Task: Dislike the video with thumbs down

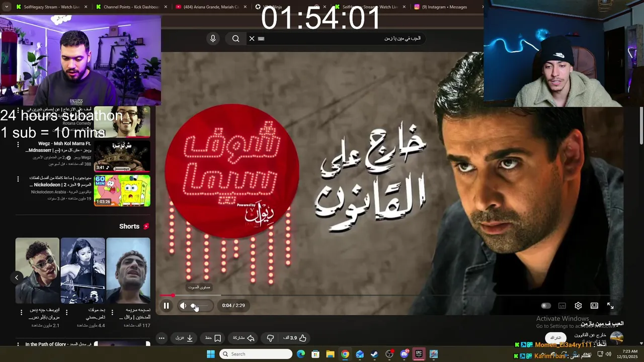Action: click(x=270, y=338)
